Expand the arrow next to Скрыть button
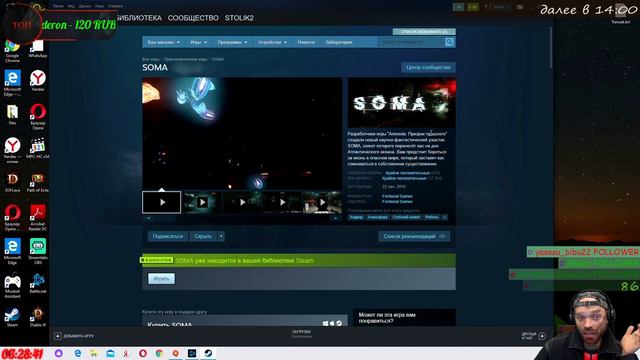 click(221, 236)
